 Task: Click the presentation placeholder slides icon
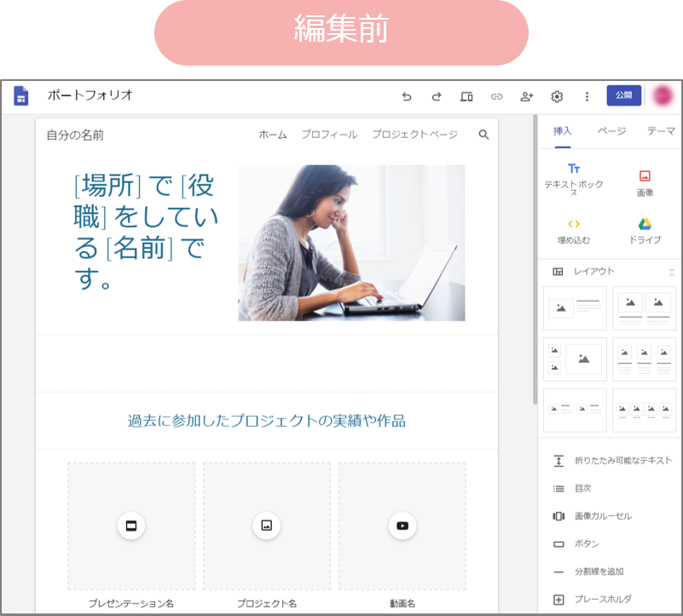click(131, 526)
